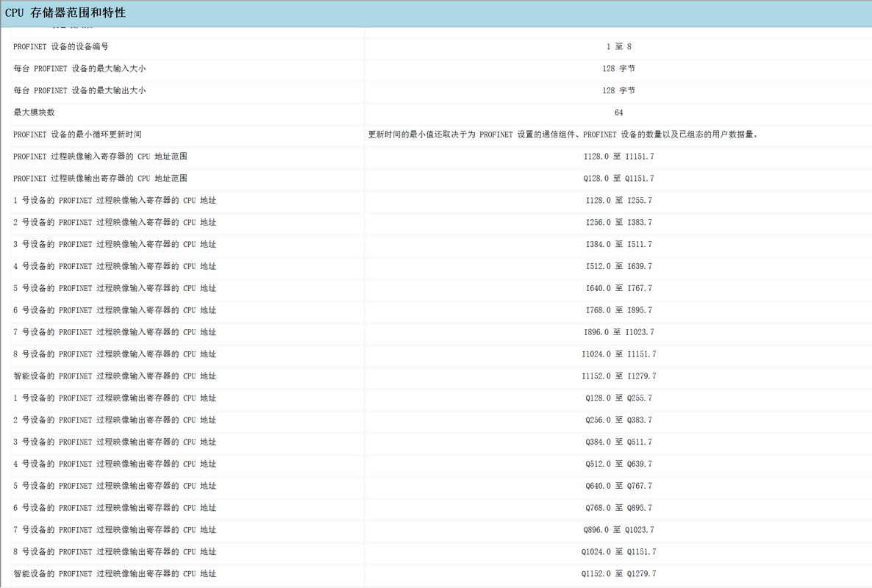Click value 'Q1152.0 至 Q1279.7'
872x588 pixels.
click(x=619, y=573)
